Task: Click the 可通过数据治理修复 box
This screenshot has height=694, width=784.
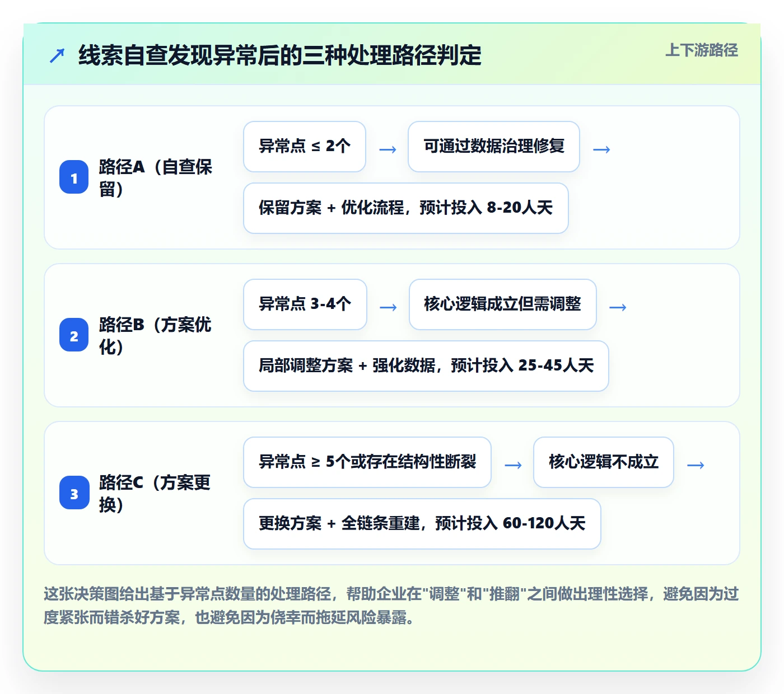Action: (494, 147)
